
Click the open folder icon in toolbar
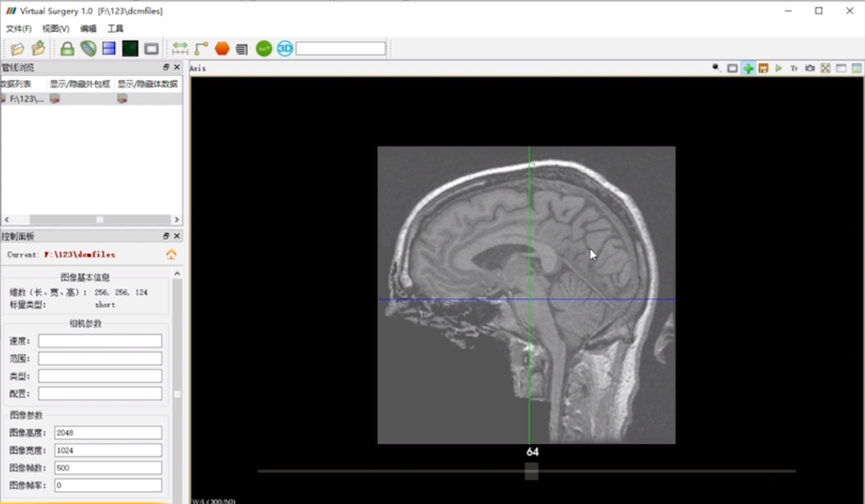coord(17,49)
